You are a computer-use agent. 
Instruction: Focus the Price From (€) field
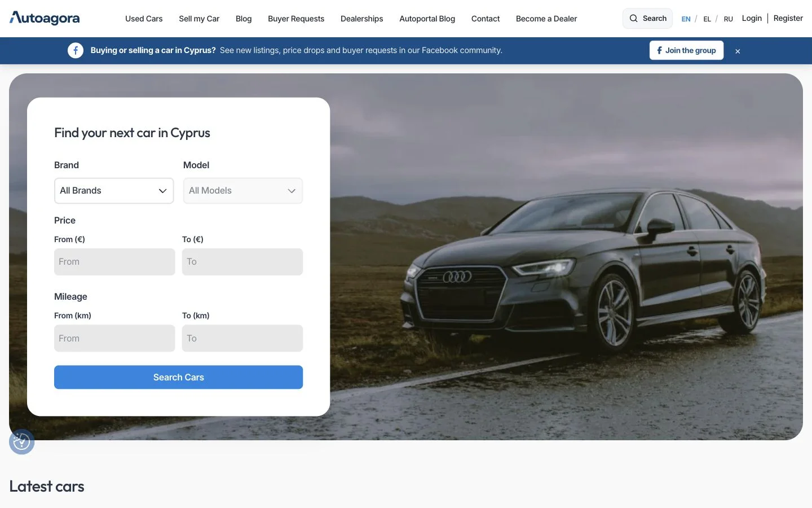tap(114, 262)
